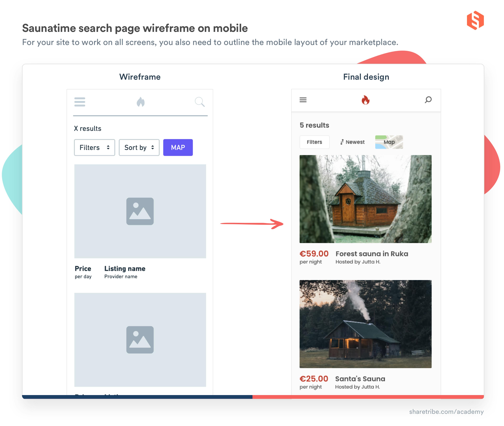Screen dimensions: 504x426
Task: Click the purple MAP button
Action: [178, 148]
